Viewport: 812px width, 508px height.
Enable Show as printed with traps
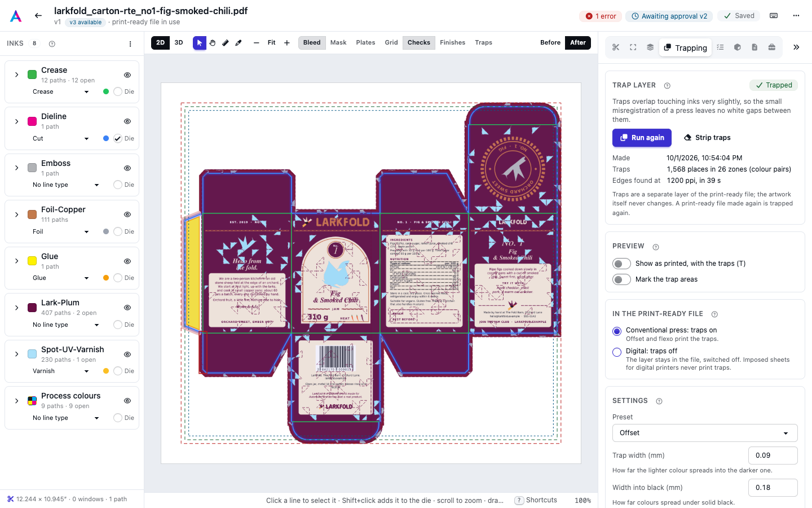point(621,264)
